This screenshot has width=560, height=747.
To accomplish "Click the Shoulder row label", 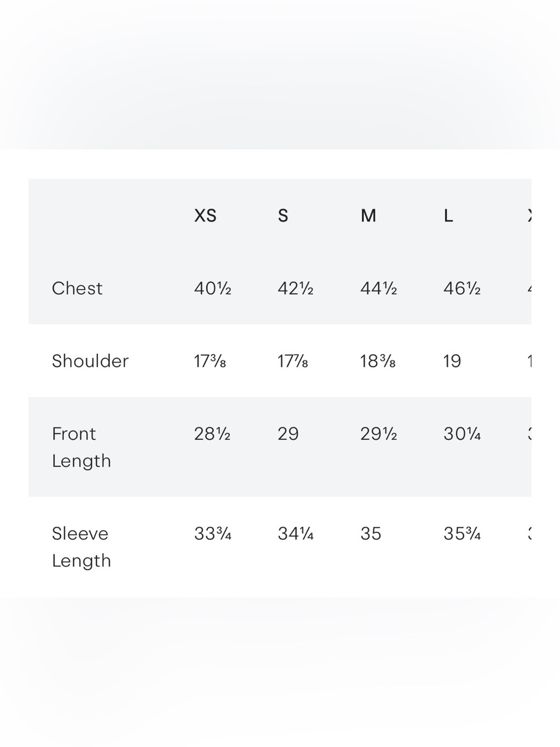I will coord(90,361).
